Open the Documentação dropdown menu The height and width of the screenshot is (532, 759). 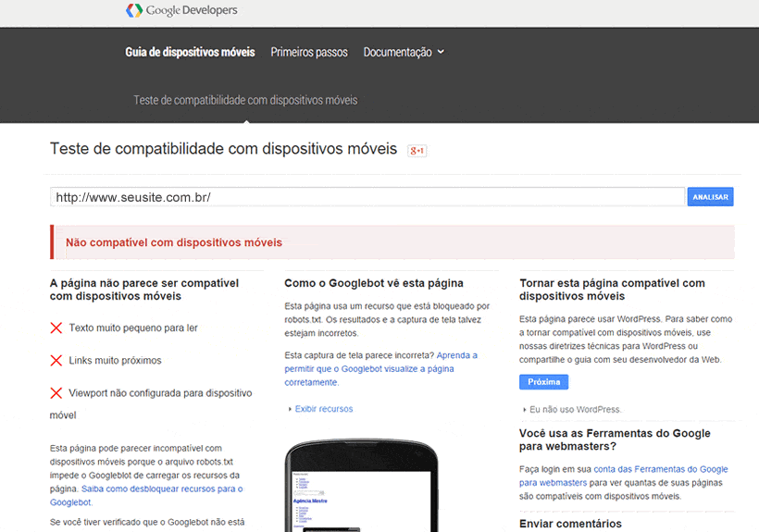tap(404, 52)
